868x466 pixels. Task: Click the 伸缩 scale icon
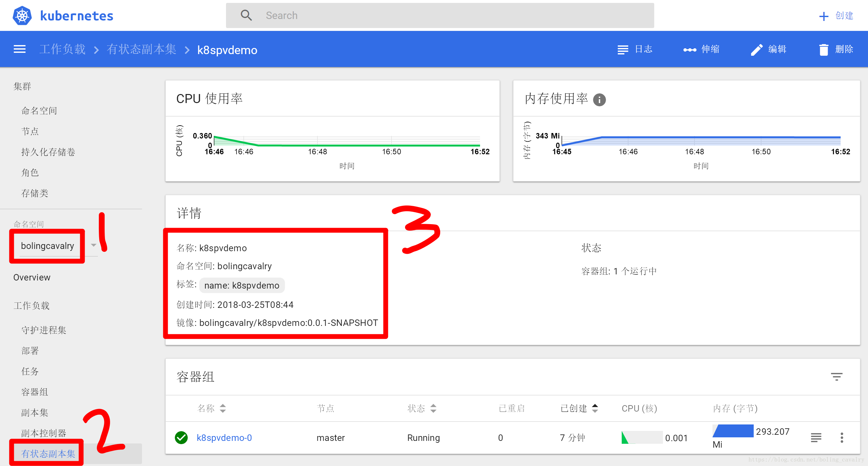point(690,50)
